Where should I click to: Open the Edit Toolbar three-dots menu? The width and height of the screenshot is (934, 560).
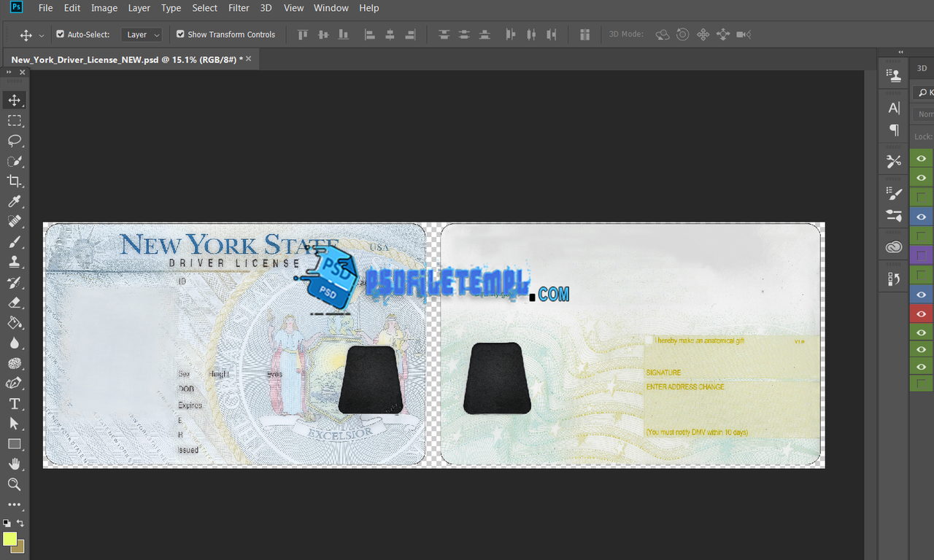[15, 505]
